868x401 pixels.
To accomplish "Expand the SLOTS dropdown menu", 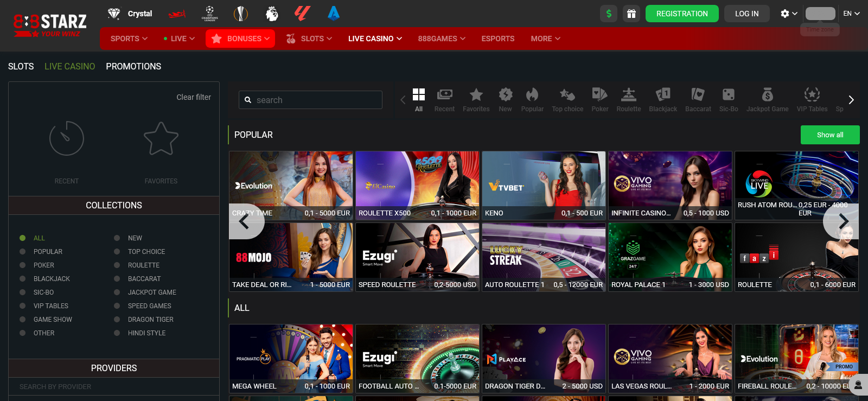I will (x=309, y=39).
